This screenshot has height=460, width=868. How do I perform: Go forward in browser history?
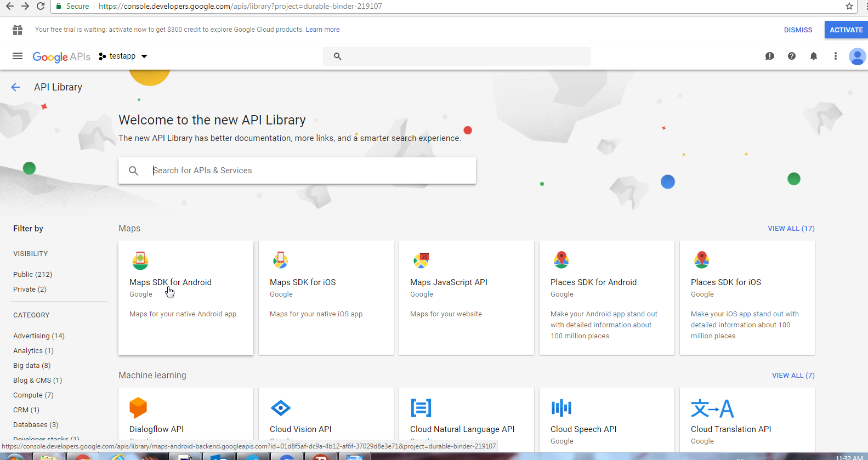point(25,6)
